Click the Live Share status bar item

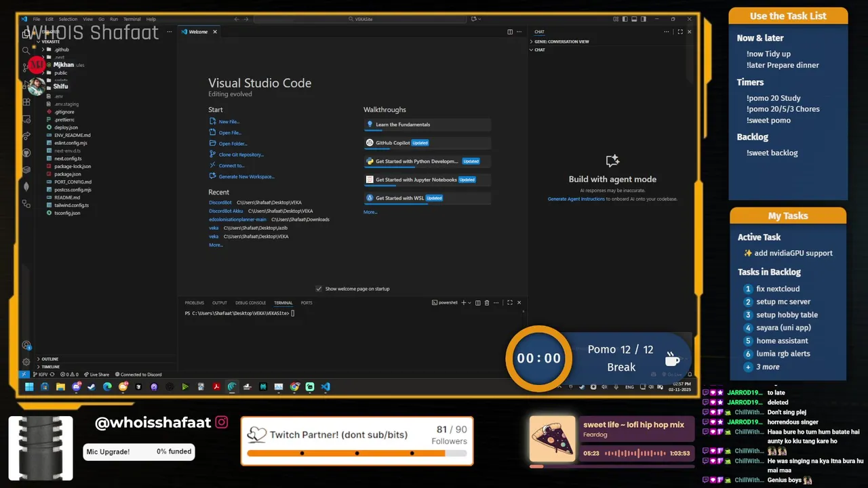pyautogui.click(x=97, y=374)
